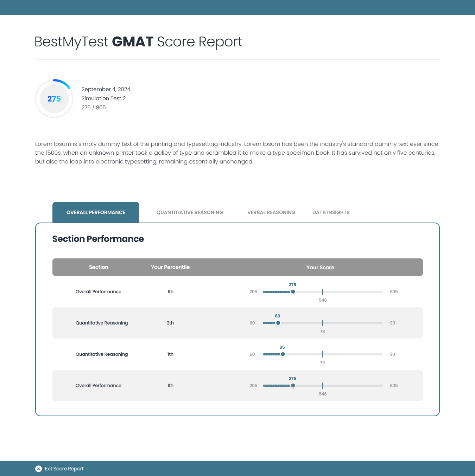The width and height of the screenshot is (475, 476).
Task: Click the X icon beside Exit Score Report
Action: (39, 469)
